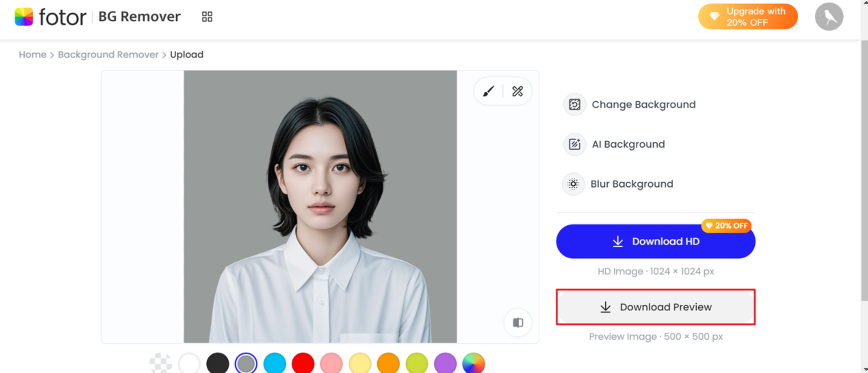Viewport: 868px width, 373px height.
Task: Select the Cutout scissors tool
Action: coord(518,91)
